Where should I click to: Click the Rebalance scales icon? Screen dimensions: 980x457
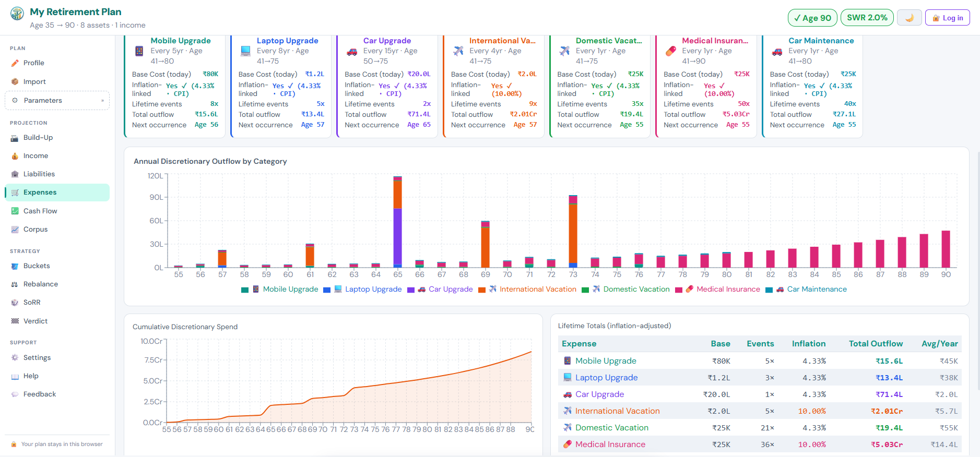click(15, 284)
